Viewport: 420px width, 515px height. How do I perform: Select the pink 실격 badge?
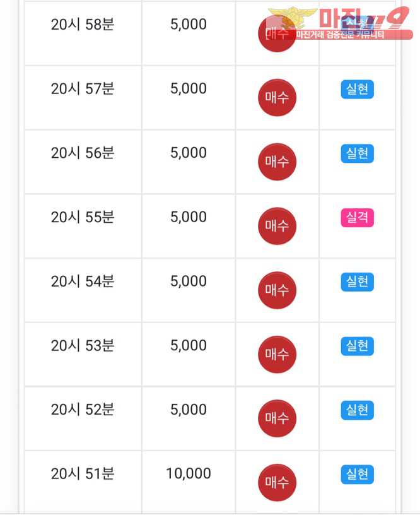(357, 218)
